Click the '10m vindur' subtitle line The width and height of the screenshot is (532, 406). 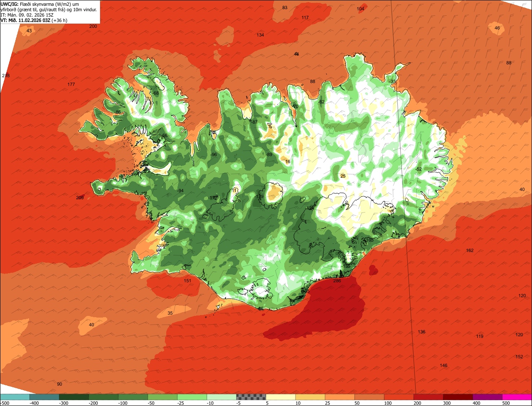[49, 9]
